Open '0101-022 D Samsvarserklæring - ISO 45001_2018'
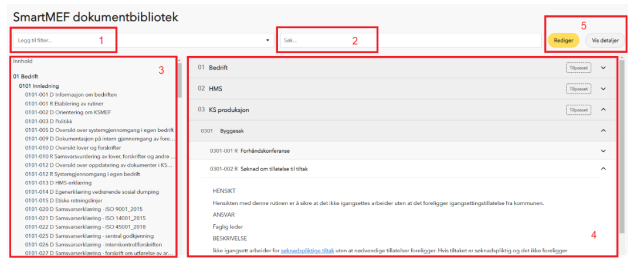 point(86,227)
